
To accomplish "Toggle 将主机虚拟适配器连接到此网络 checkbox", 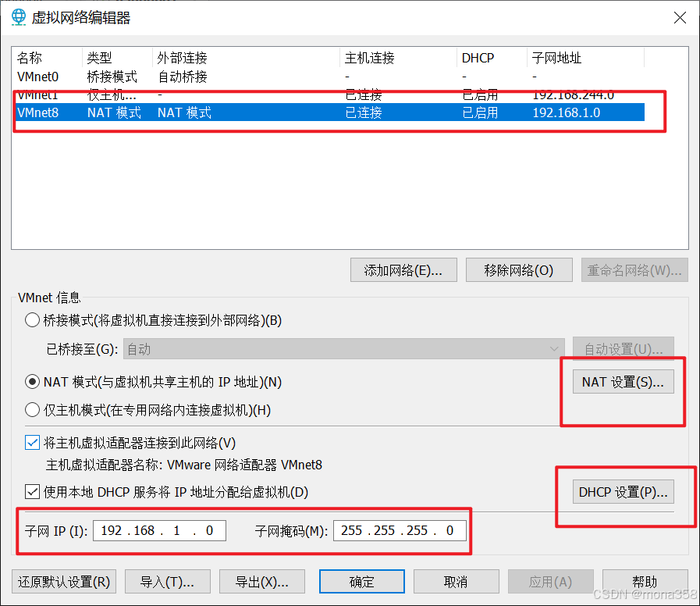I will pos(31,442).
